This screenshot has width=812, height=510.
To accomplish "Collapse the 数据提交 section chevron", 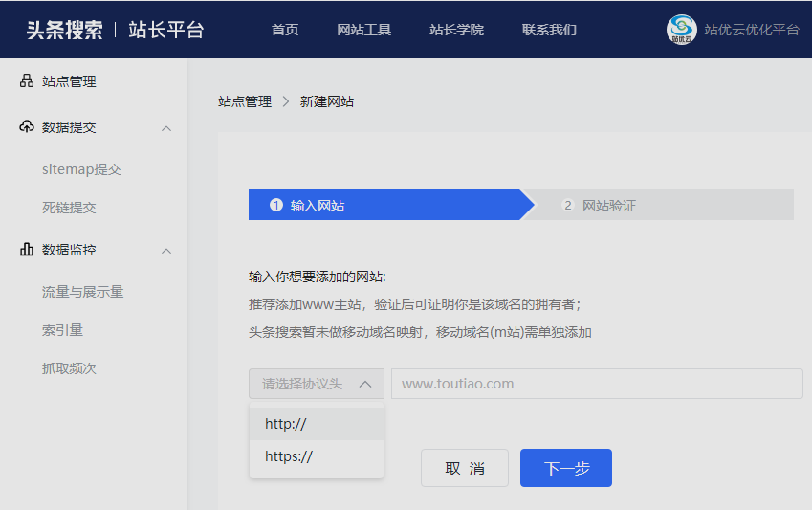I will pyautogui.click(x=166, y=128).
